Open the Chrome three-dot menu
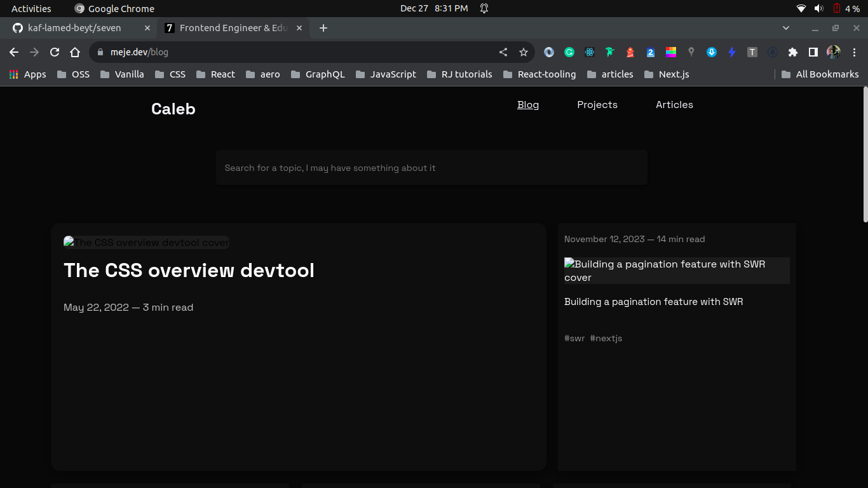The width and height of the screenshot is (868, 488). (x=855, y=52)
